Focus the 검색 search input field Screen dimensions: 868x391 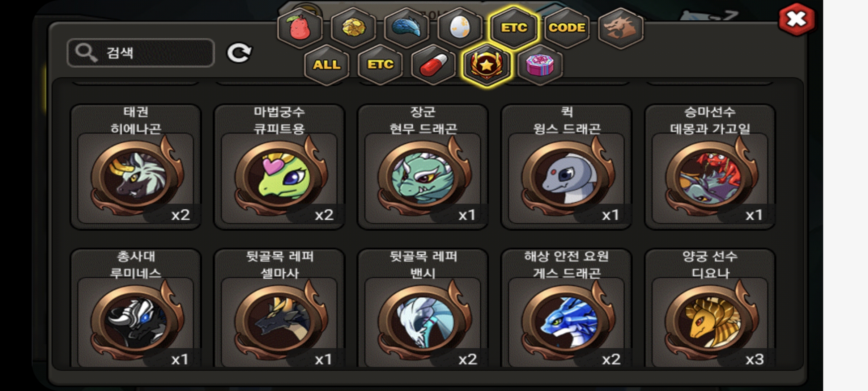pyautogui.click(x=141, y=53)
